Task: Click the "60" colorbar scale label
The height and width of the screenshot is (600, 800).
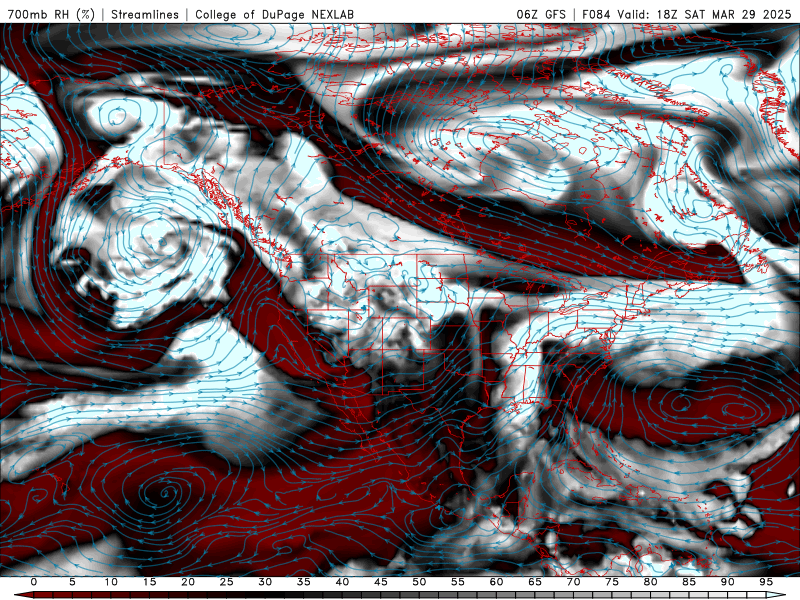Action: click(496, 582)
